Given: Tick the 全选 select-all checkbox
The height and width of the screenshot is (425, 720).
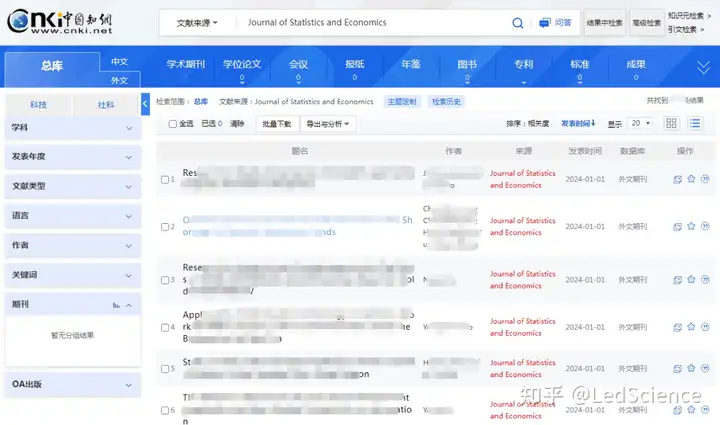Looking at the screenshot, I should 173,124.
